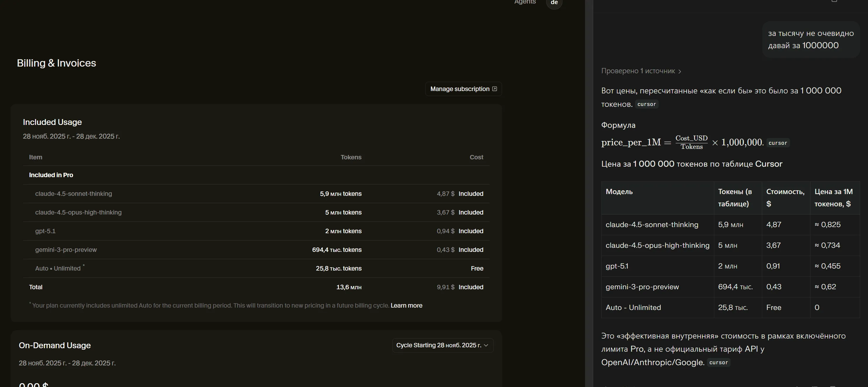This screenshot has width=868, height=387.
Task: Click the external-link icon in Manage subscription
Action: coord(494,89)
